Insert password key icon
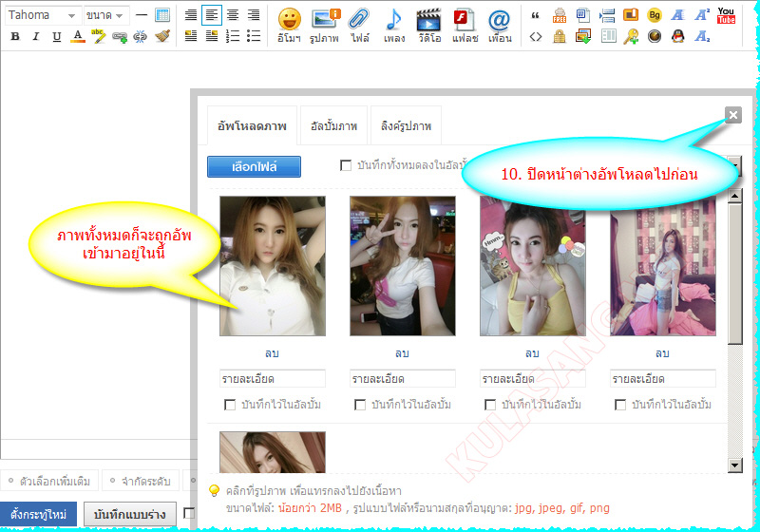 click(x=631, y=36)
